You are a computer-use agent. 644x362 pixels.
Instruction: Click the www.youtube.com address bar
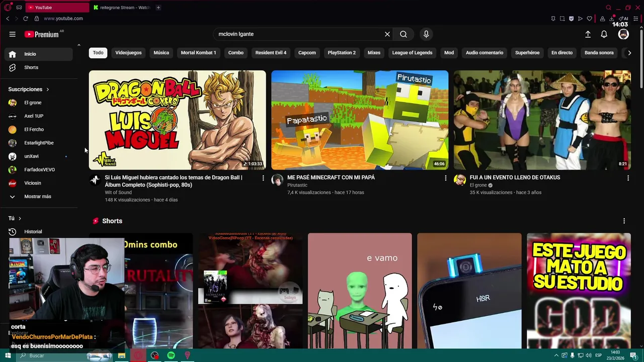(x=63, y=19)
